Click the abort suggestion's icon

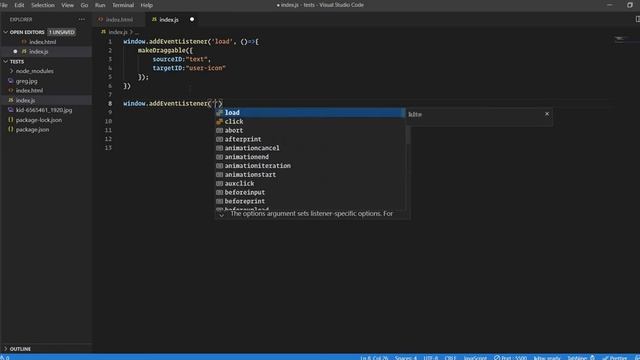tap(220, 131)
